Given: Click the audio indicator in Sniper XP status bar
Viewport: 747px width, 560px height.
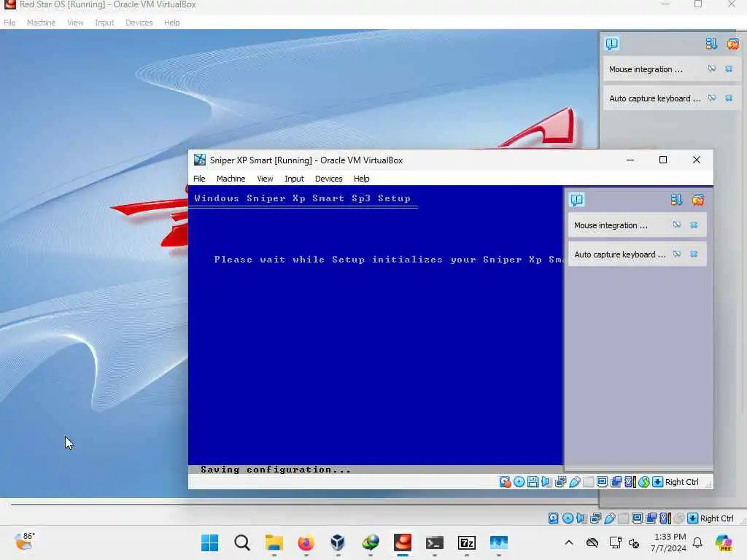Looking at the screenshot, I should pos(546,482).
